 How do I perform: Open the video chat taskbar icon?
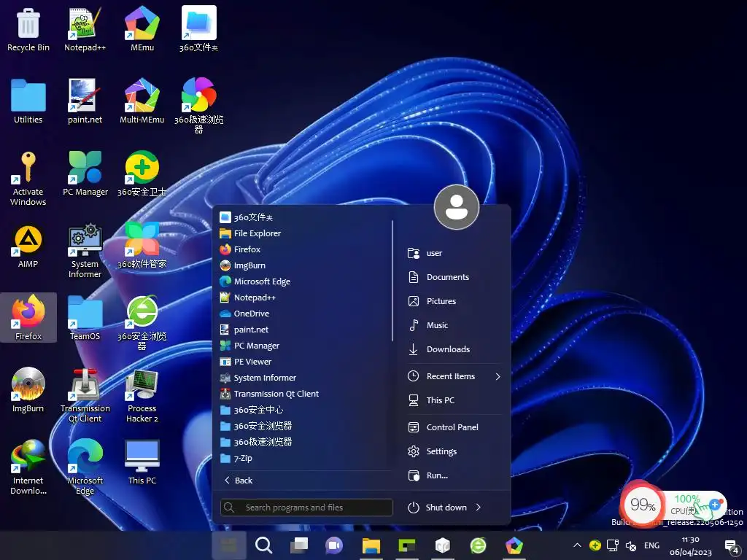click(334, 545)
